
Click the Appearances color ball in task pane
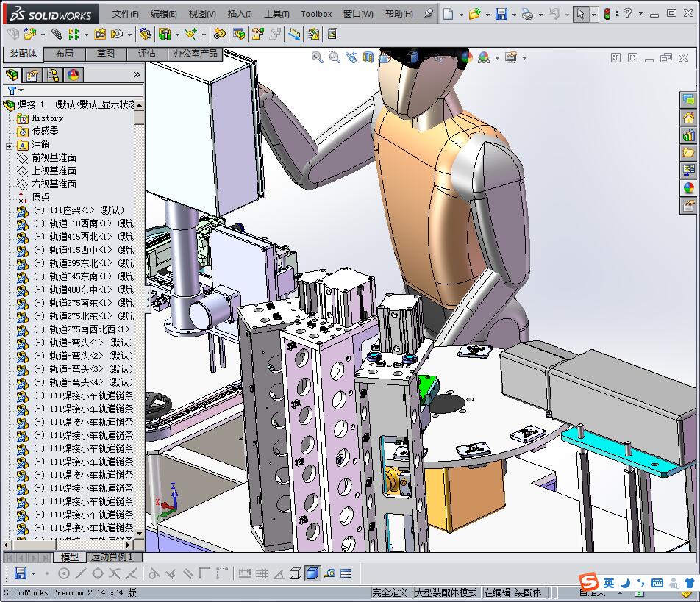[688, 188]
